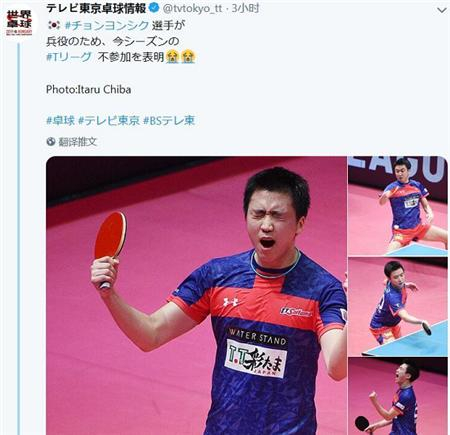Expand the tweet options chevron
The image size is (450, 435).
point(442,10)
